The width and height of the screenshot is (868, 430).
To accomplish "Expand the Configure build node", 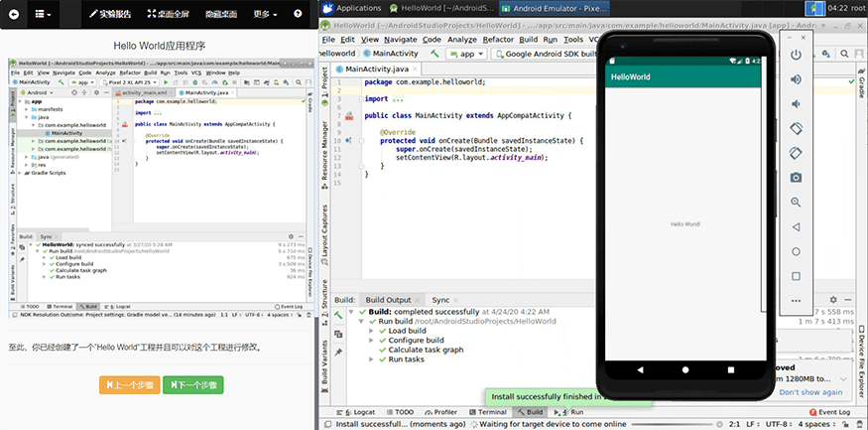I will coord(371,341).
